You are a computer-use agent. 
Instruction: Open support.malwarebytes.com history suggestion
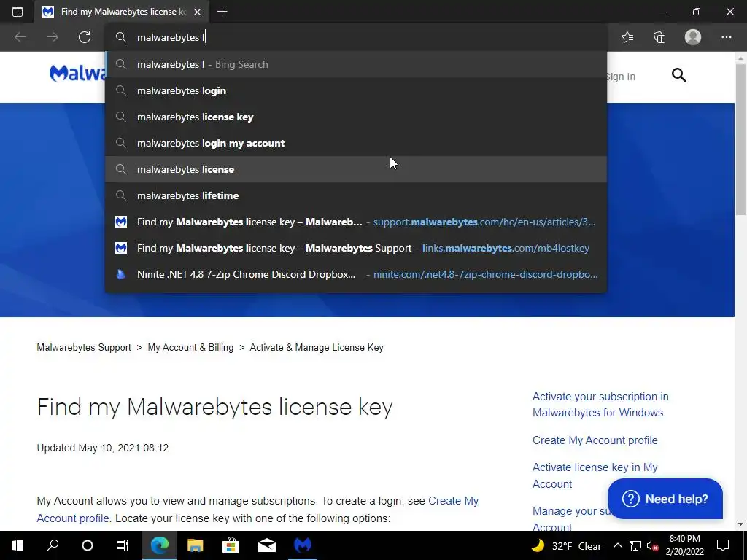(356, 222)
